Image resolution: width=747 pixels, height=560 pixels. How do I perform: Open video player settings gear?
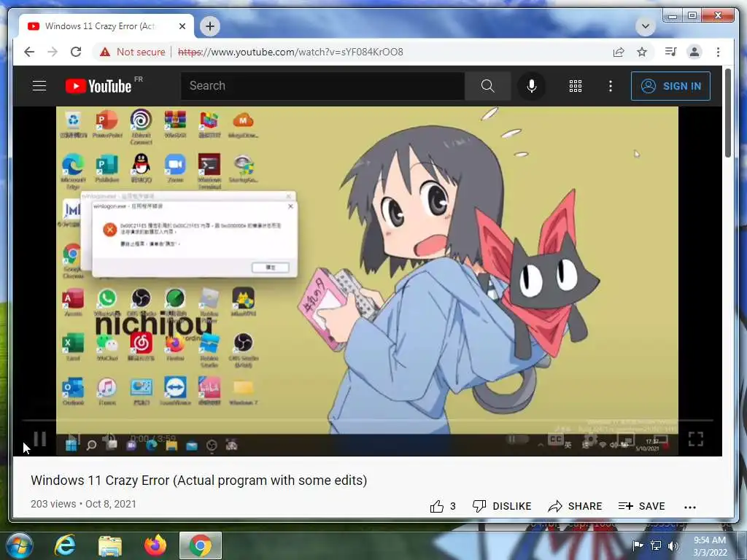[590, 438]
